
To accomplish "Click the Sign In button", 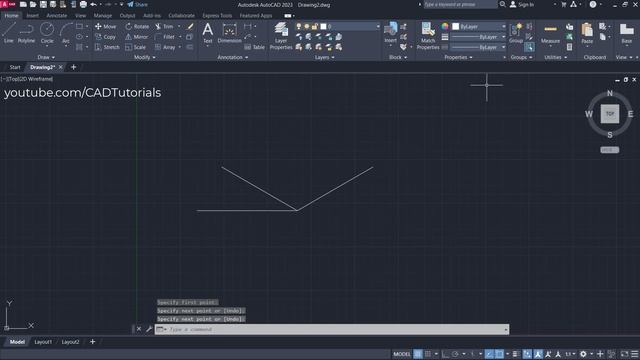I will click(x=522, y=4).
